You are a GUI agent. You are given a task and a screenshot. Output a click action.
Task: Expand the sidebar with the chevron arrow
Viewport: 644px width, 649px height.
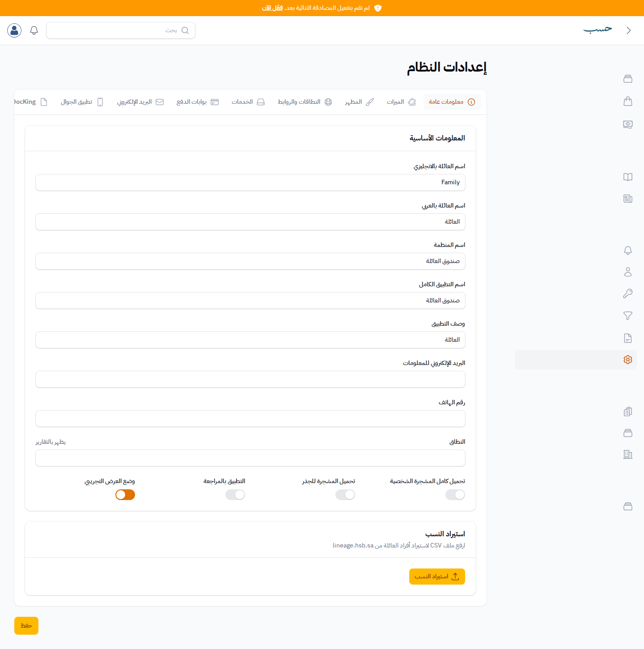pyautogui.click(x=629, y=30)
